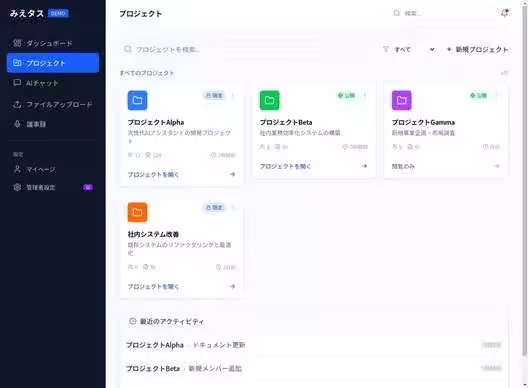Click the 限定 badge on プロジェクトAlpha card
The height and width of the screenshot is (388, 528).
point(214,96)
